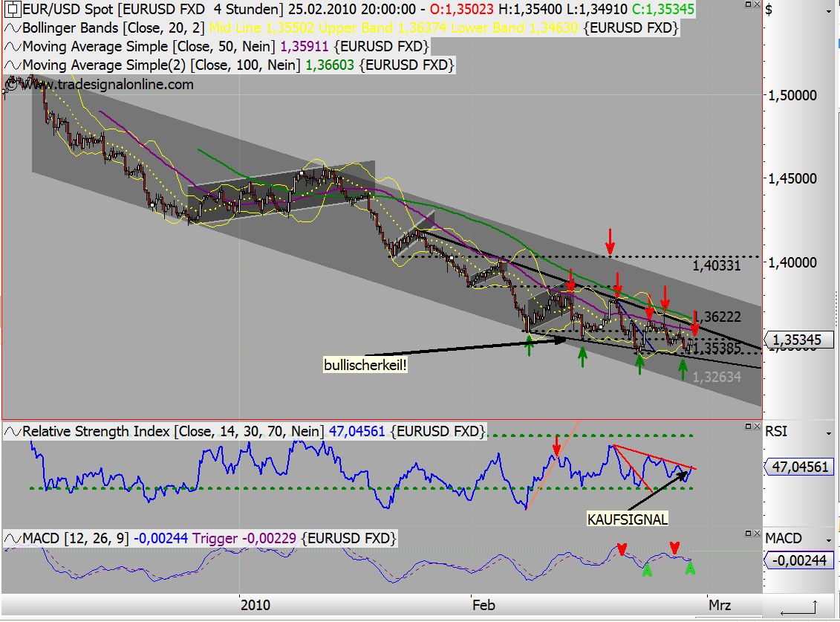
Task: Click the 1,40000 price axis label
Action: click(x=793, y=263)
